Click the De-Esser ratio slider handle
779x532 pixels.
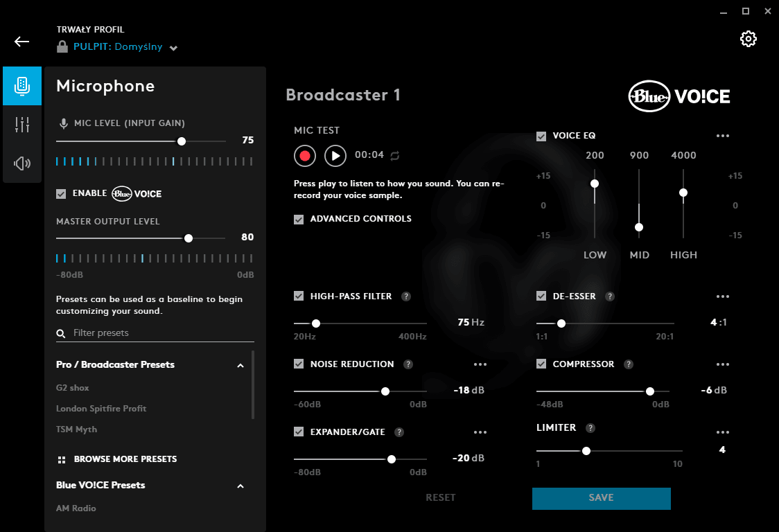561,324
